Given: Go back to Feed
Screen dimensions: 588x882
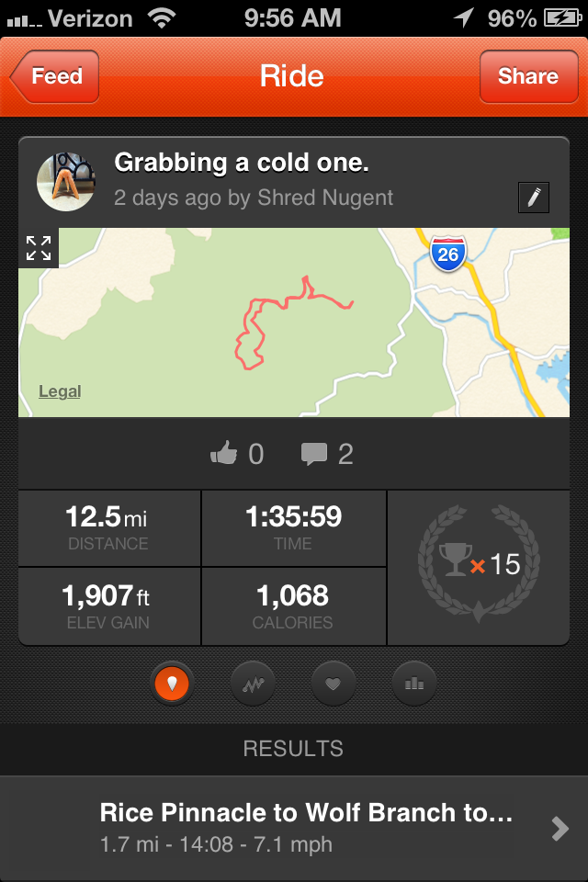Looking at the screenshot, I should pos(55,76).
